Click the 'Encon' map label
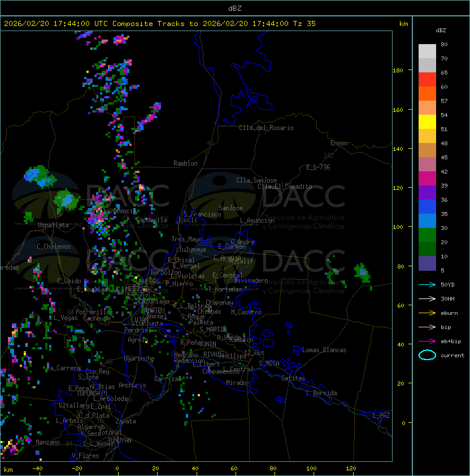 [339, 143]
